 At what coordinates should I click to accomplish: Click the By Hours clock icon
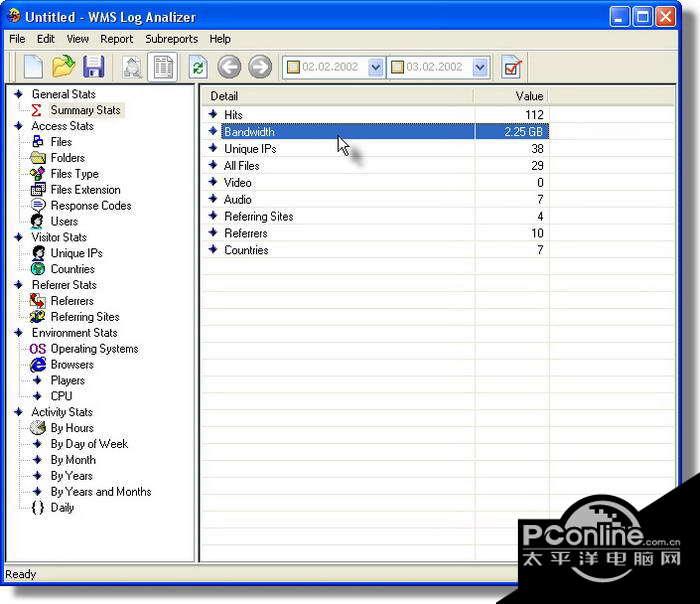point(38,427)
